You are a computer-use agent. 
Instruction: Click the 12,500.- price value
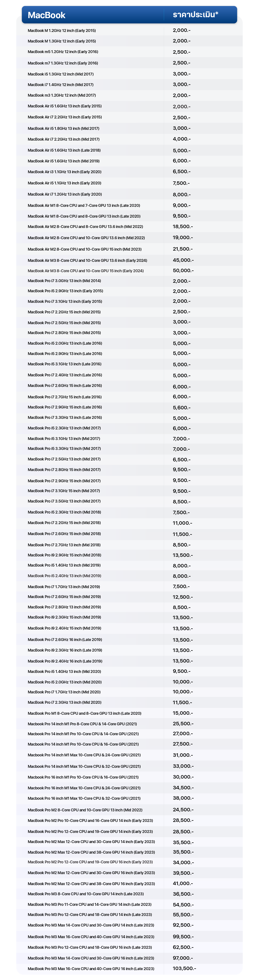click(x=183, y=597)
